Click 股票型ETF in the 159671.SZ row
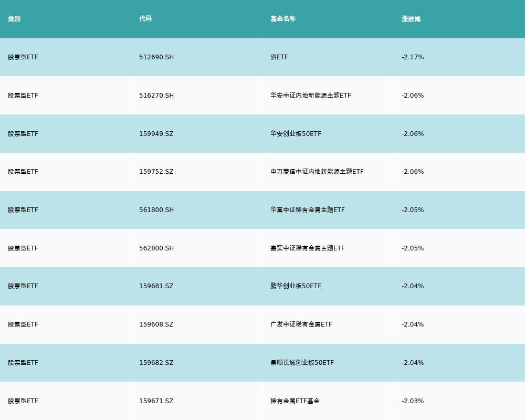 coord(23,401)
